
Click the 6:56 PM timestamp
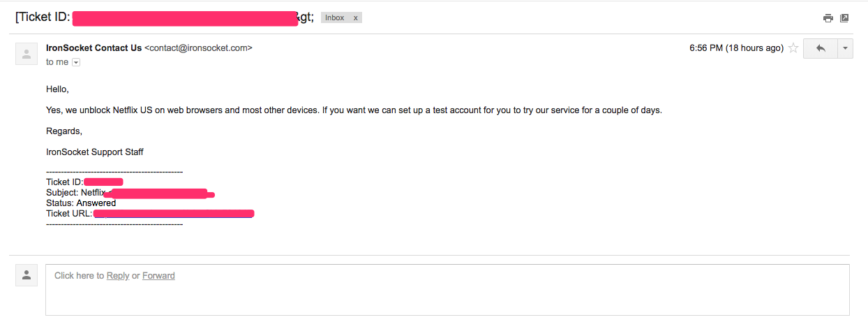pyautogui.click(x=736, y=48)
